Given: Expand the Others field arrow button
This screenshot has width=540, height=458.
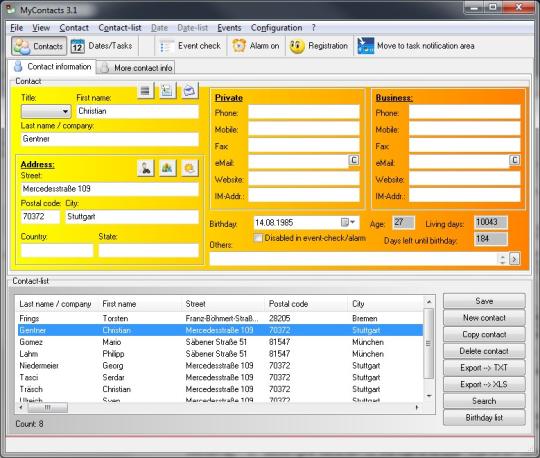Looking at the screenshot, I should pos(514,259).
